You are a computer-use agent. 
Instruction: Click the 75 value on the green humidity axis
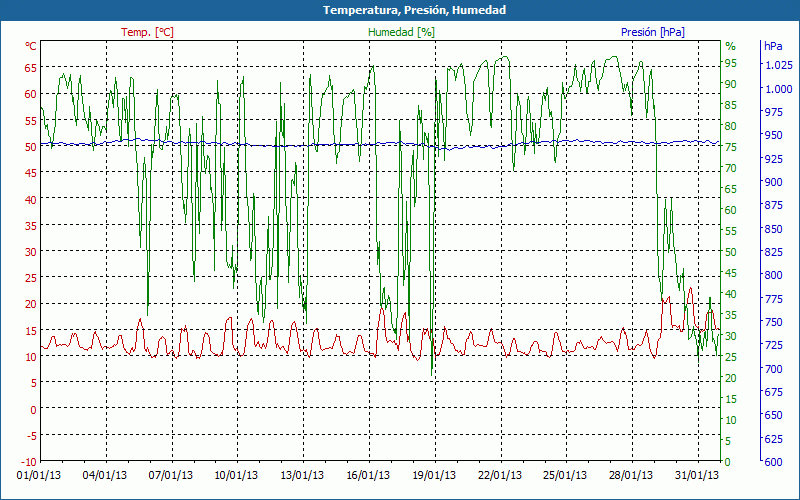pyautogui.click(x=731, y=147)
